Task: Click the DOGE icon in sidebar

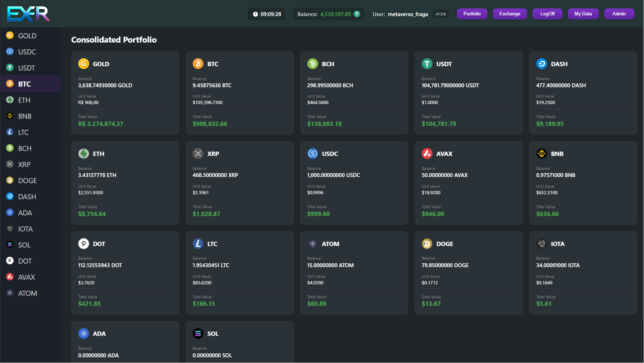Action: pos(10,180)
